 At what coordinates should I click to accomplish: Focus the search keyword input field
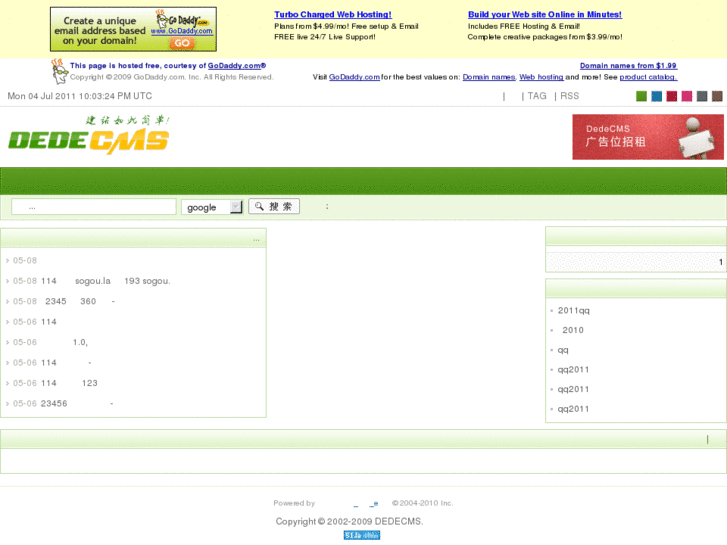tap(94, 207)
